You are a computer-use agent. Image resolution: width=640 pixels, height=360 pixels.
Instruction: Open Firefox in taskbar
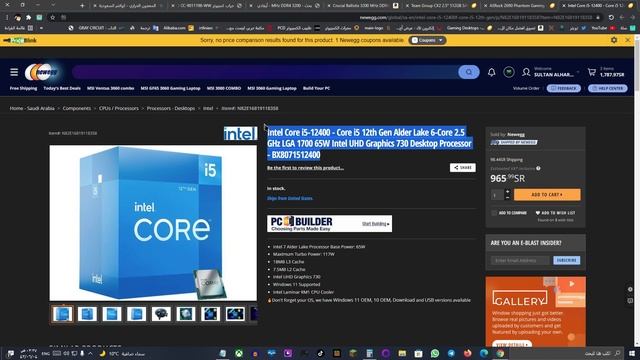pyautogui.click(x=467, y=353)
